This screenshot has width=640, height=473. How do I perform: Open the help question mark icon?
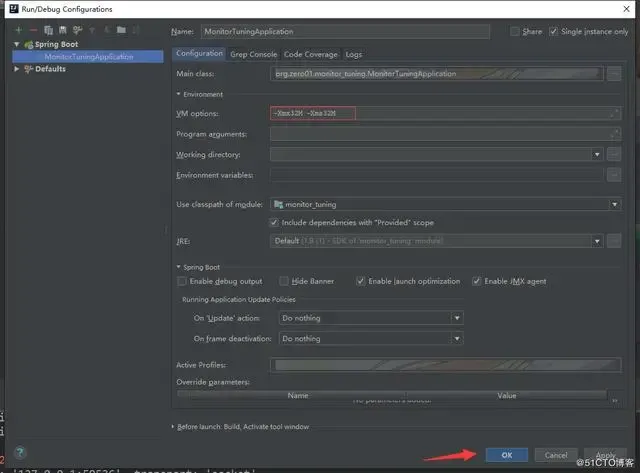(20, 452)
